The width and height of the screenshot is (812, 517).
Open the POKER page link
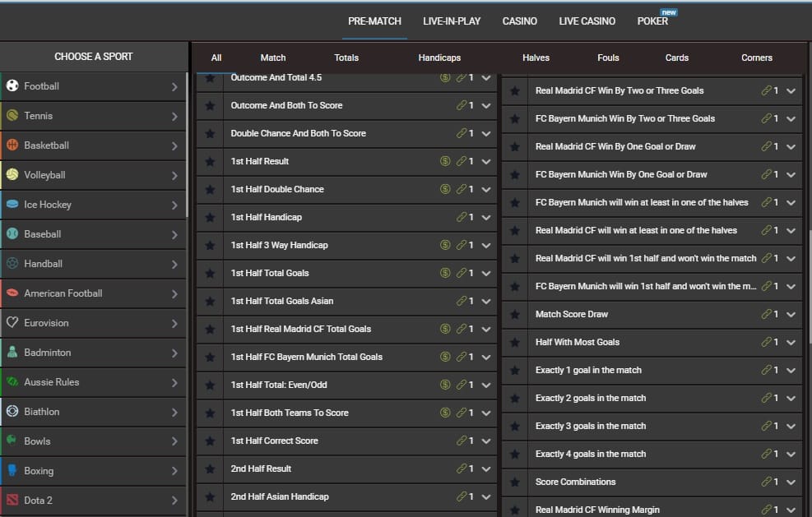coord(652,21)
